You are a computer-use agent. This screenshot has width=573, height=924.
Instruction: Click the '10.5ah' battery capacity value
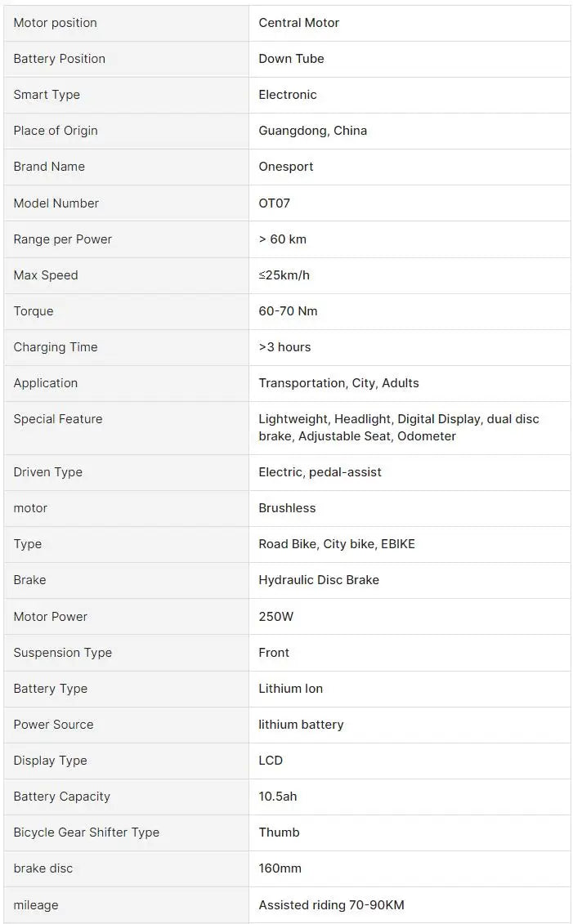(x=278, y=797)
